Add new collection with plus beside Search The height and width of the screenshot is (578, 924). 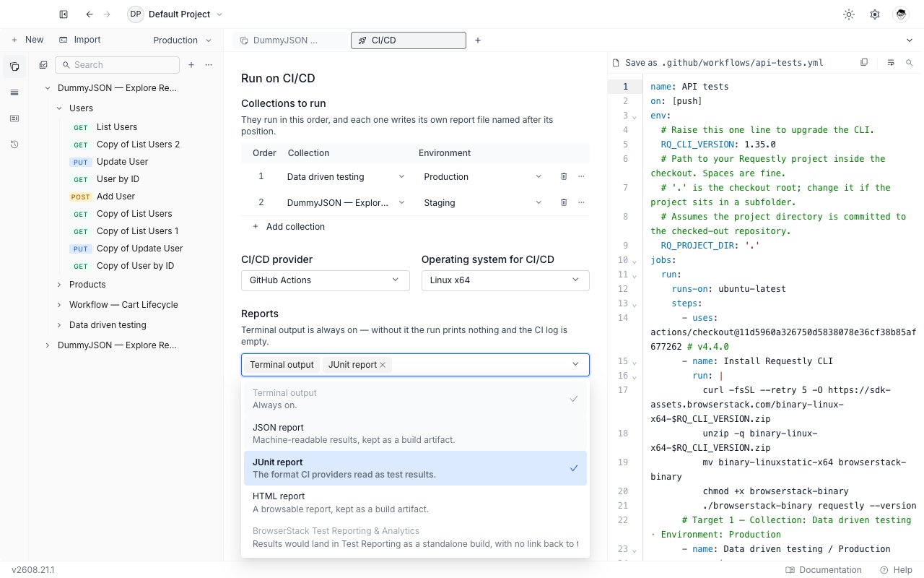point(191,65)
